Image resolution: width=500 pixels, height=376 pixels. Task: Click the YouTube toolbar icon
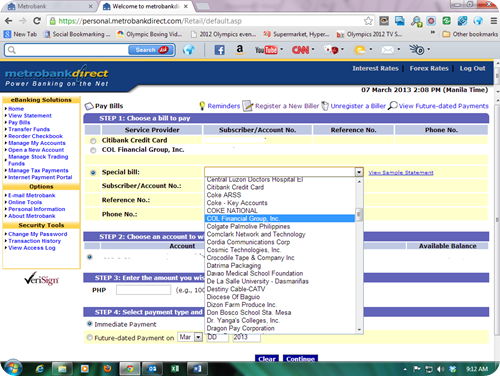click(266, 50)
